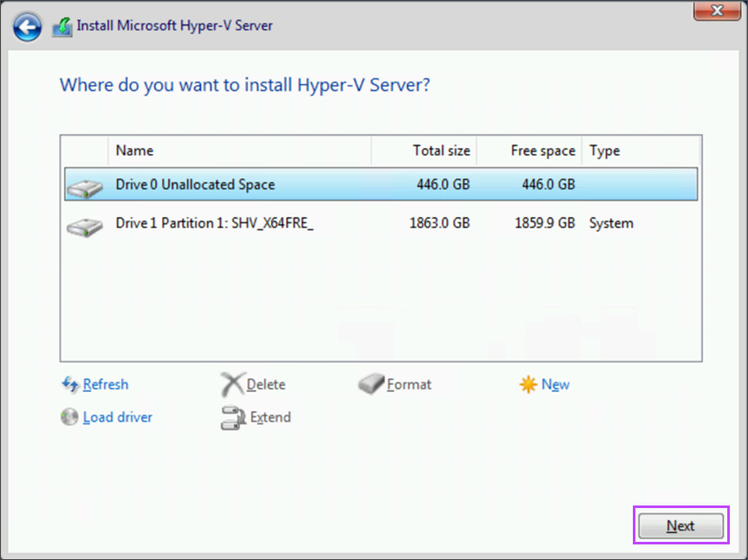The width and height of the screenshot is (748, 560).
Task: Click the Load driver disc icon
Action: 70,417
